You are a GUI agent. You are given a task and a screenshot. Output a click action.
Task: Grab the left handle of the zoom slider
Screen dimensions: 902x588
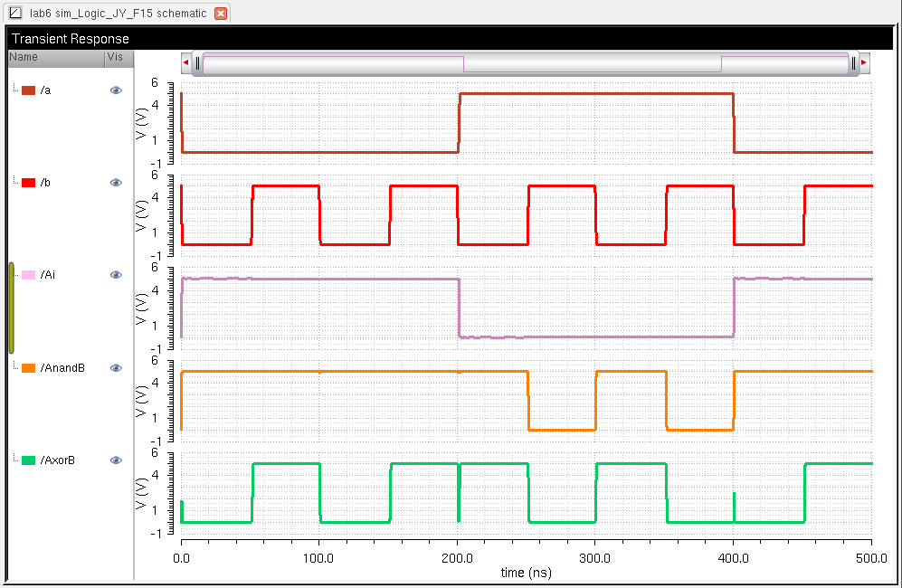pyautogui.click(x=198, y=63)
